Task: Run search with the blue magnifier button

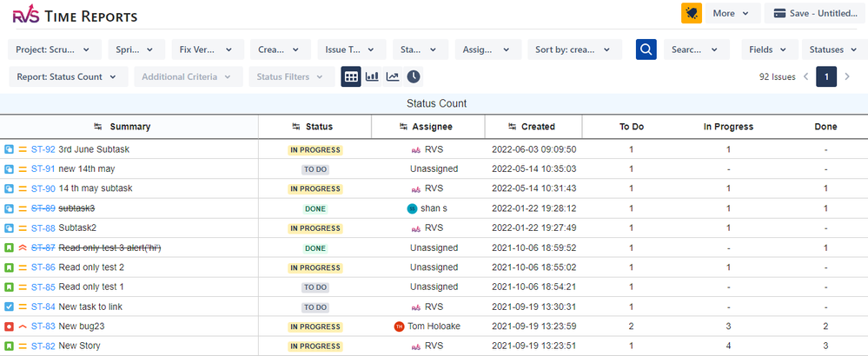Action: click(x=646, y=49)
